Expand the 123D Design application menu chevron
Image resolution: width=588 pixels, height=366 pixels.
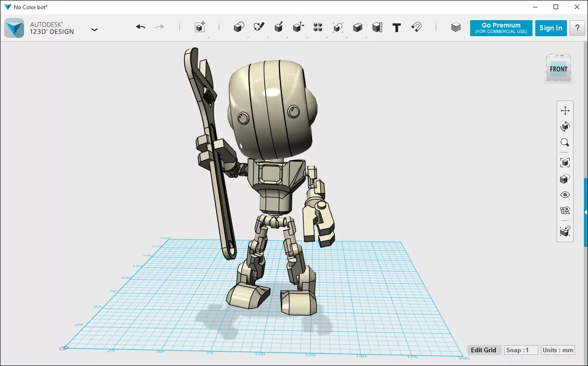(x=94, y=30)
